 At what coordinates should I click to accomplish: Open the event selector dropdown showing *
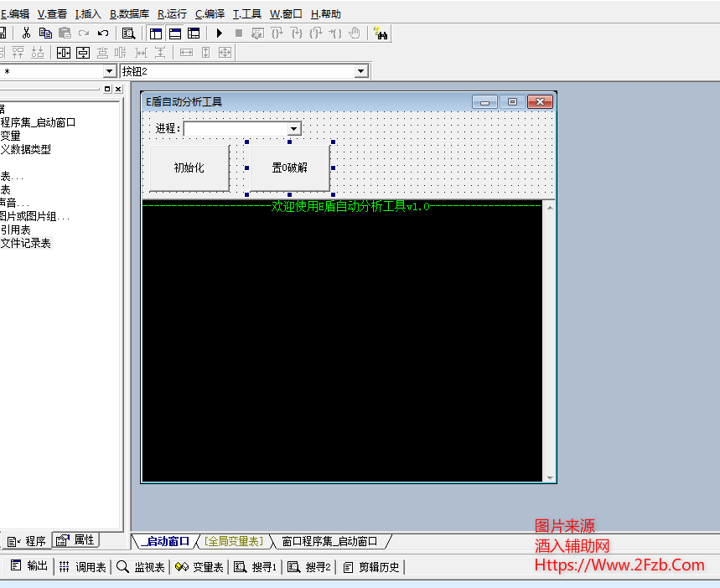point(109,71)
